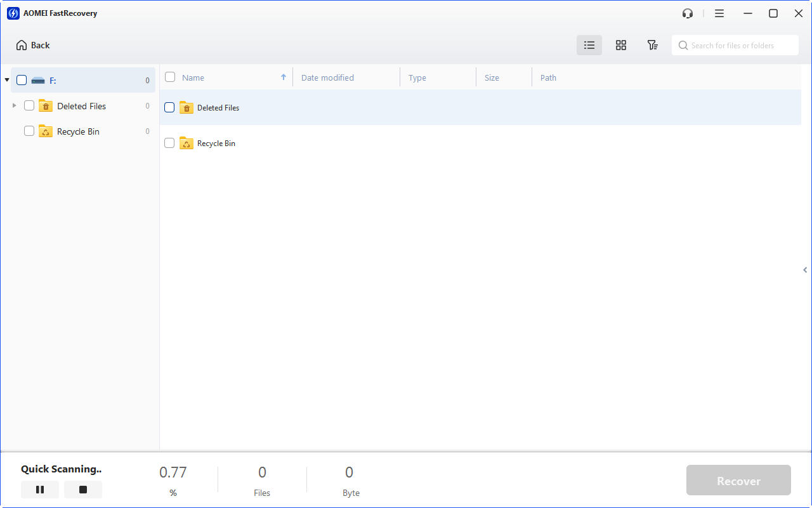Check the Deleted Files row checkbox in list
The image size is (812, 508).
tap(169, 107)
